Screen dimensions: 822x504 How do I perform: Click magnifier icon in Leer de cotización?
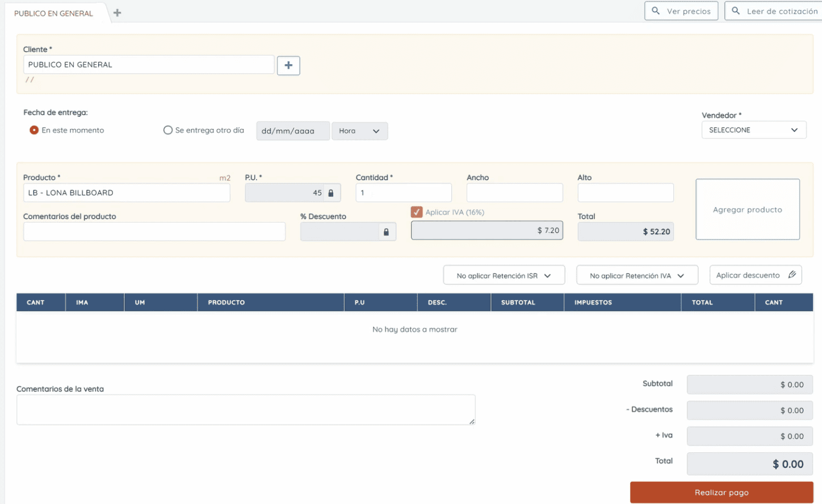736,11
